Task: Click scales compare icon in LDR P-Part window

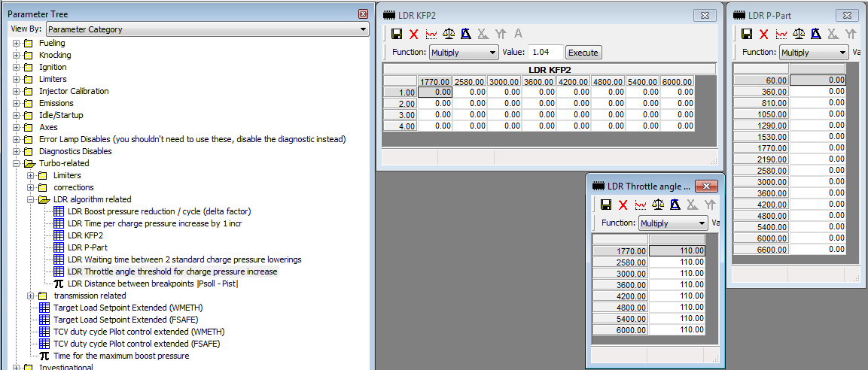Action: tap(798, 35)
